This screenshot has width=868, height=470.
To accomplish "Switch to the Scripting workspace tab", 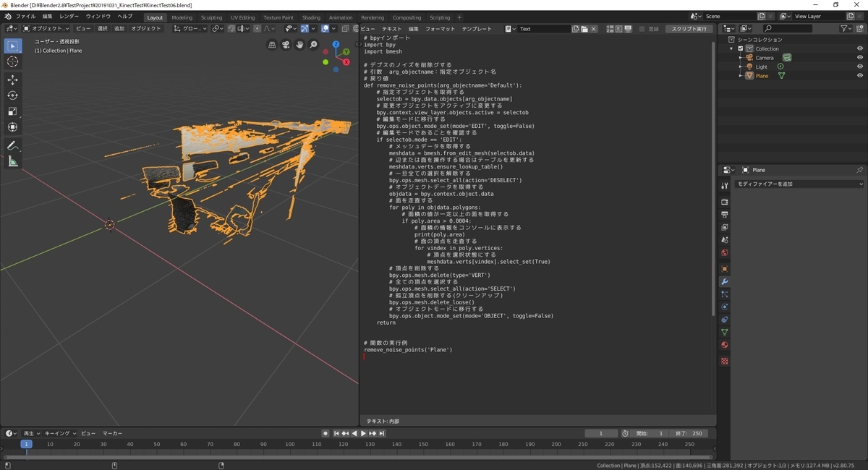I will pos(440,17).
